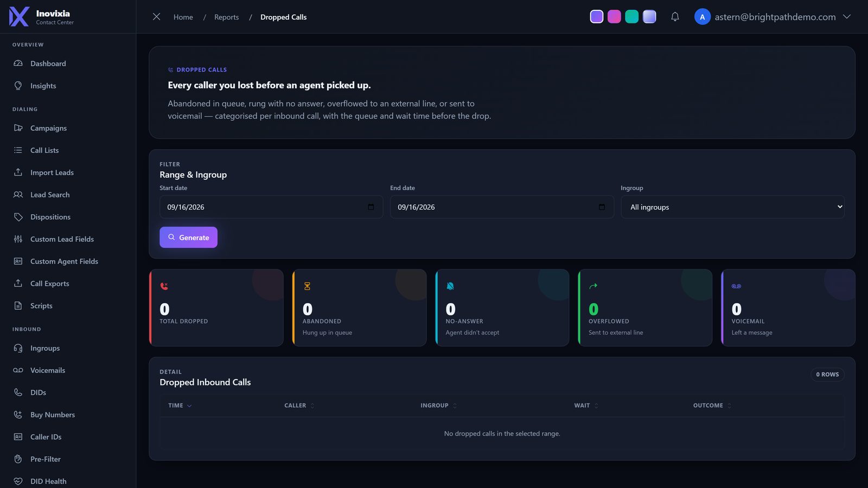Image resolution: width=868 pixels, height=488 pixels.
Task: Go to Reports breadcrumb
Action: [x=226, y=17]
